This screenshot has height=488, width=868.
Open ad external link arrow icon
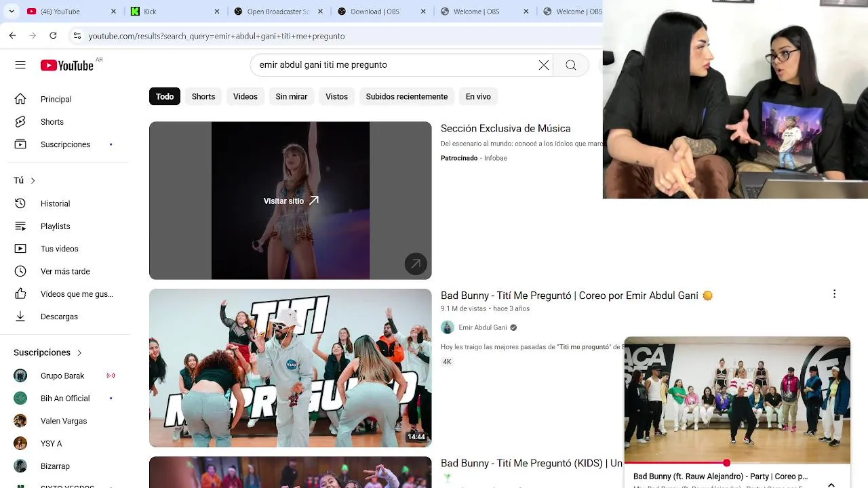(x=416, y=264)
